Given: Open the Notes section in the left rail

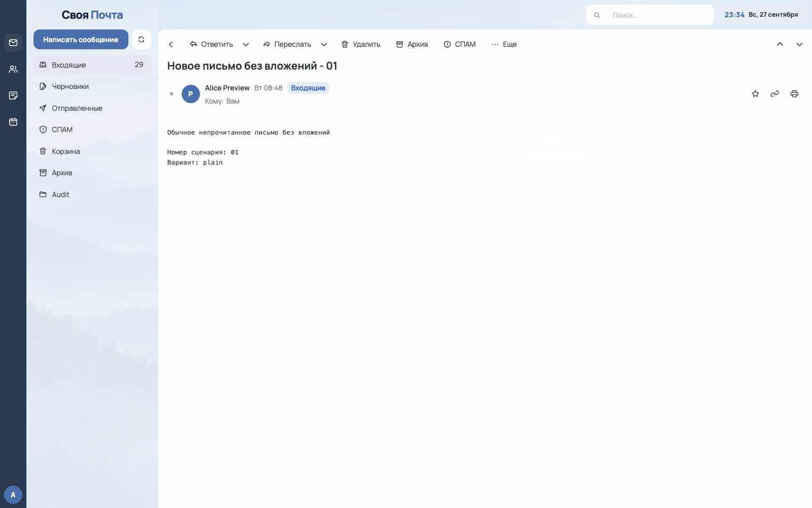Looking at the screenshot, I should 13,96.
